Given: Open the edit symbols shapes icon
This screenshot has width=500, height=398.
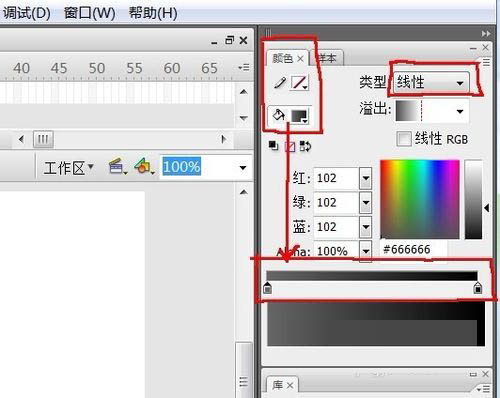Looking at the screenshot, I should pos(144,166).
